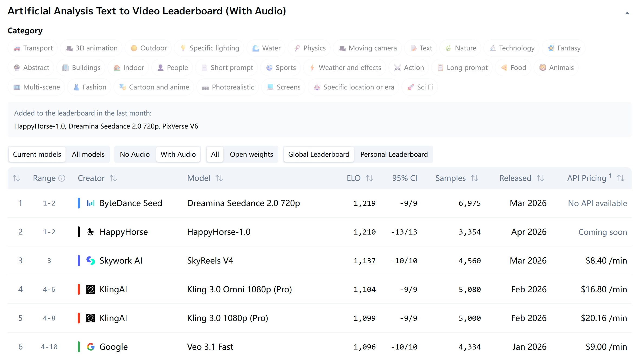The width and height of the screenshot is (644, 356).
Task: Sort by API Pricing arrows icon
Action: [x=621, y=178]
